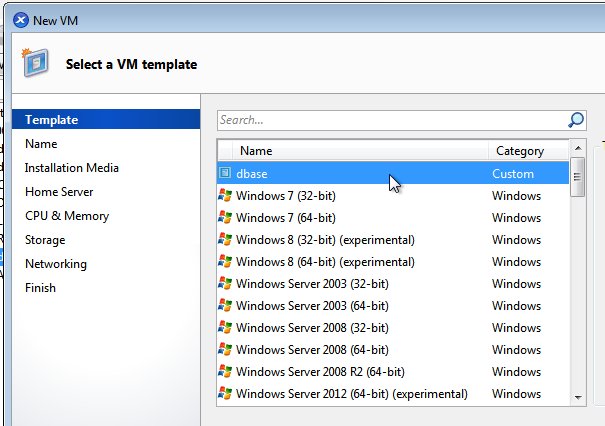Click the New VM wizard header icon
605x426 pixels.
[x=35, y=63]
